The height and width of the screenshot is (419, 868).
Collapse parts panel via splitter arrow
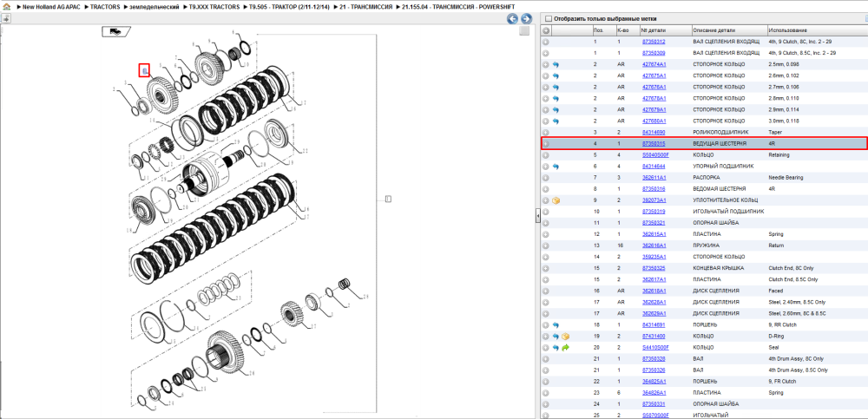[537, 216]
